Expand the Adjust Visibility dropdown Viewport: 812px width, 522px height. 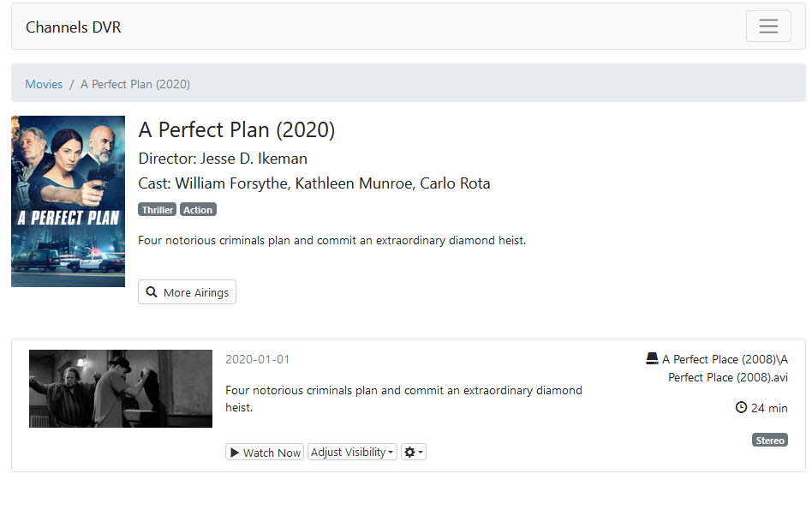coord(352,453)
